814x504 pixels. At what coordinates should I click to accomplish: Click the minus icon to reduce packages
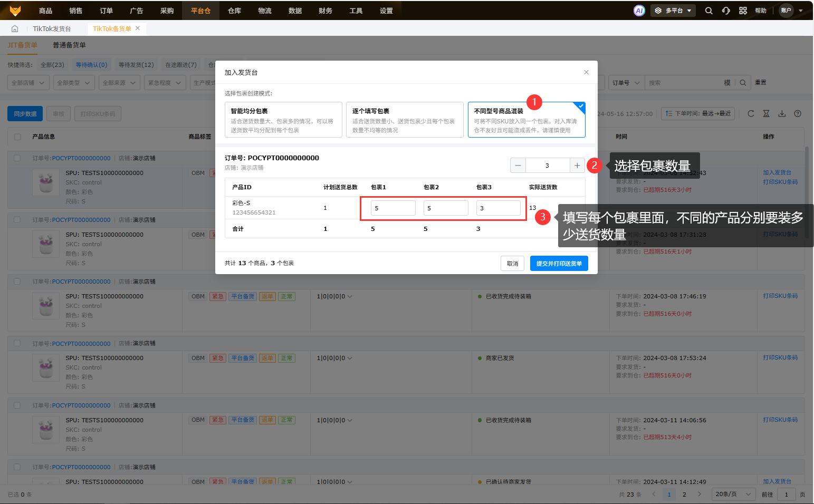click(518, 166)
